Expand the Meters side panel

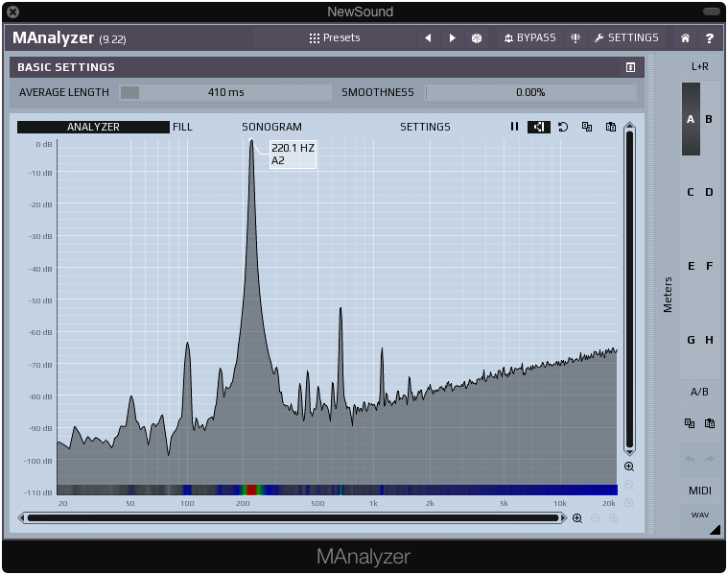tap(668, 294)
